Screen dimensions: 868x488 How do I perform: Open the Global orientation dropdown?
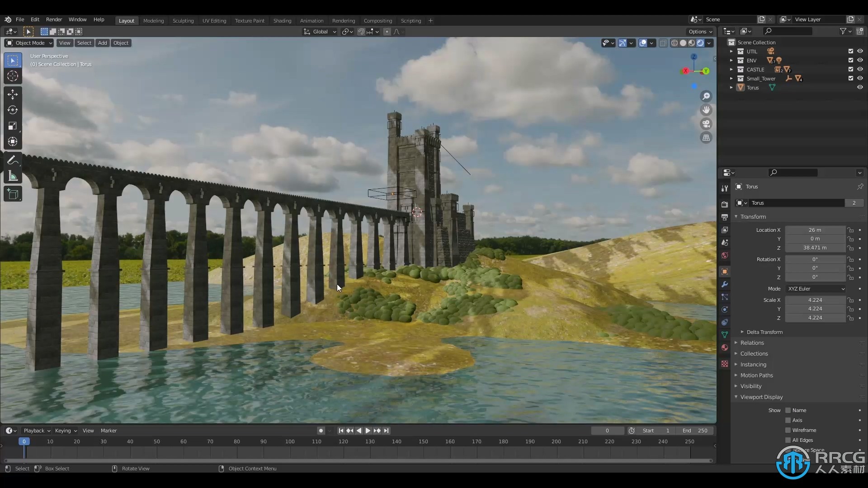[x=320, y=32]
